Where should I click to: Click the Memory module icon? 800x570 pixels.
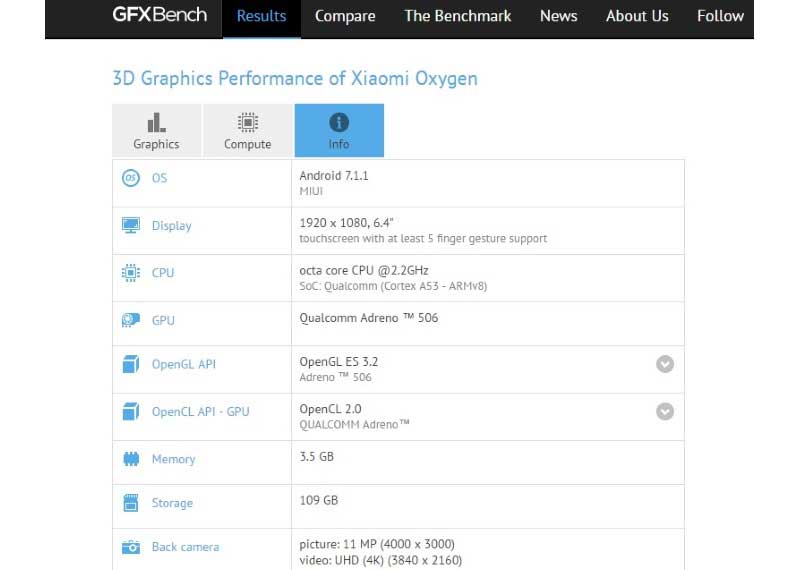[131, 459]
